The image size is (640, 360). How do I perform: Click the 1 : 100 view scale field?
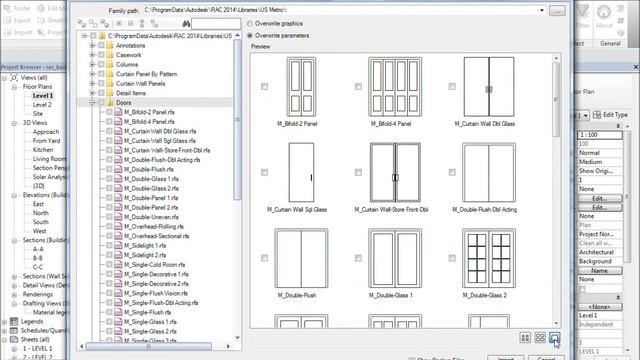[600, 135]
